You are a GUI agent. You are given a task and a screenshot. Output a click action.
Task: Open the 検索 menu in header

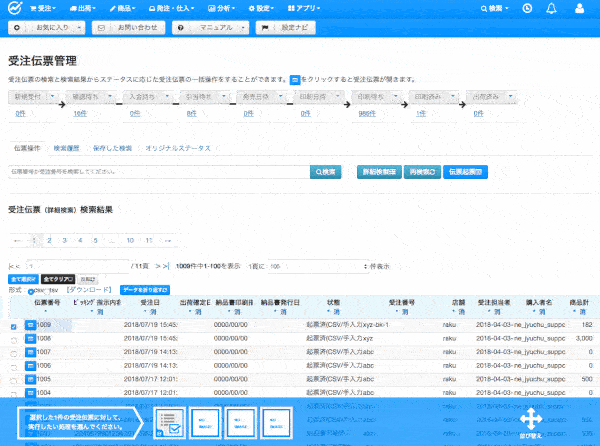point(494,8)
